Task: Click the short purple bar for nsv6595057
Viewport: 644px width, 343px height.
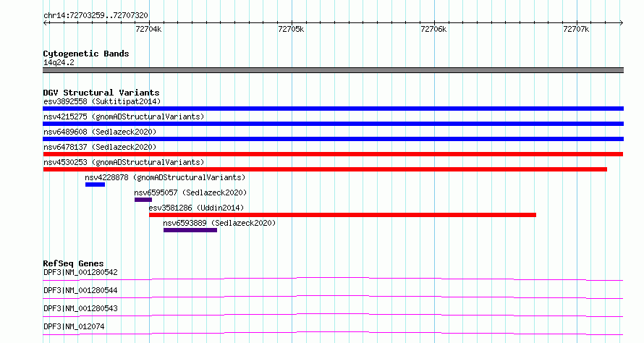Action: [x=143, y=200]
